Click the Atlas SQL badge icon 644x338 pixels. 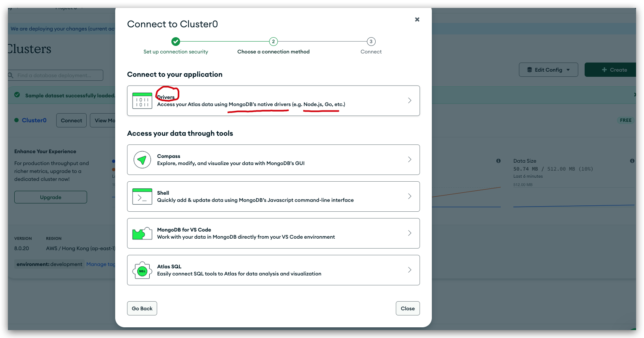142,270
